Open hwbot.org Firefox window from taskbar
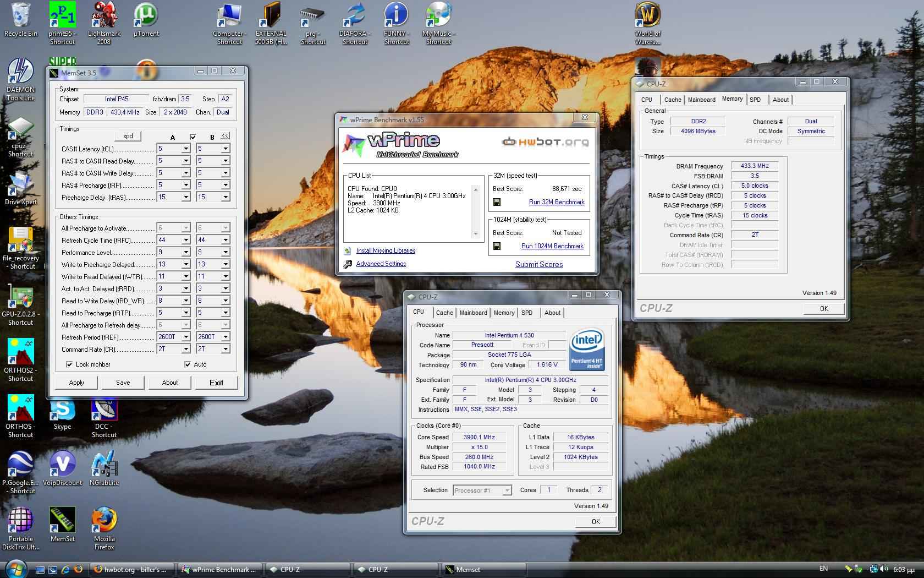The height and width of the screenshot is (578, 924). pos(131,570)
